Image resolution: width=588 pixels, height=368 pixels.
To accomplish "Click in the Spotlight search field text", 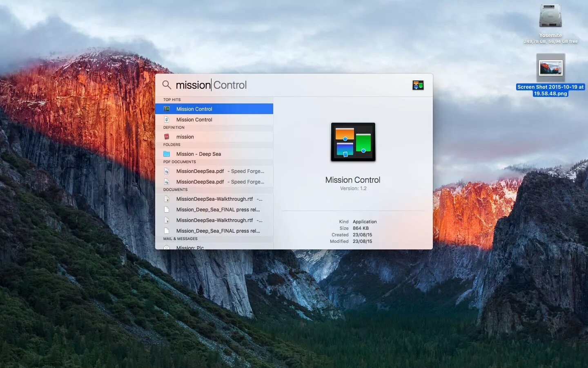I will pyautogui.click(x=211, y=85).
